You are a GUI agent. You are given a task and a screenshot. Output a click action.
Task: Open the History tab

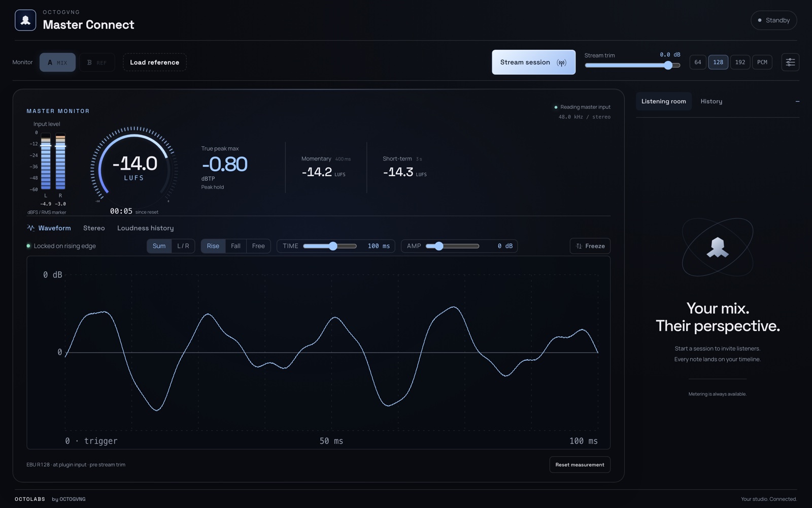pyautogui.click(x=711, y=102)
